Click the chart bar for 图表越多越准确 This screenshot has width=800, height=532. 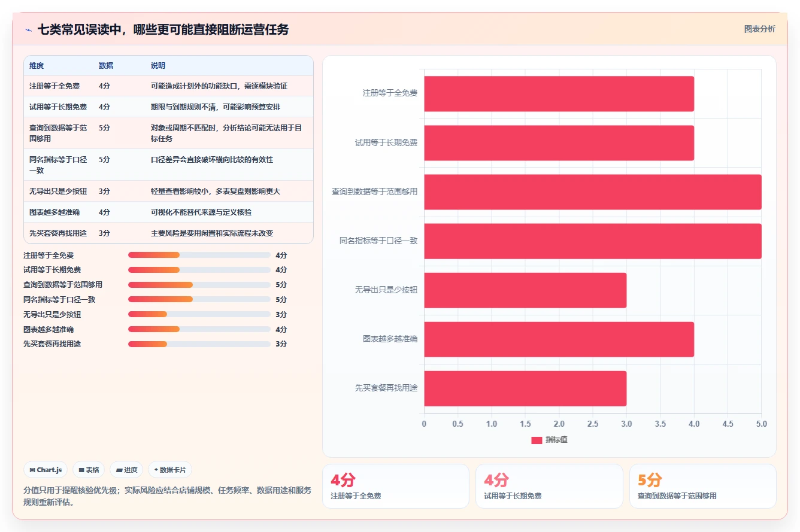click(559, 339)
